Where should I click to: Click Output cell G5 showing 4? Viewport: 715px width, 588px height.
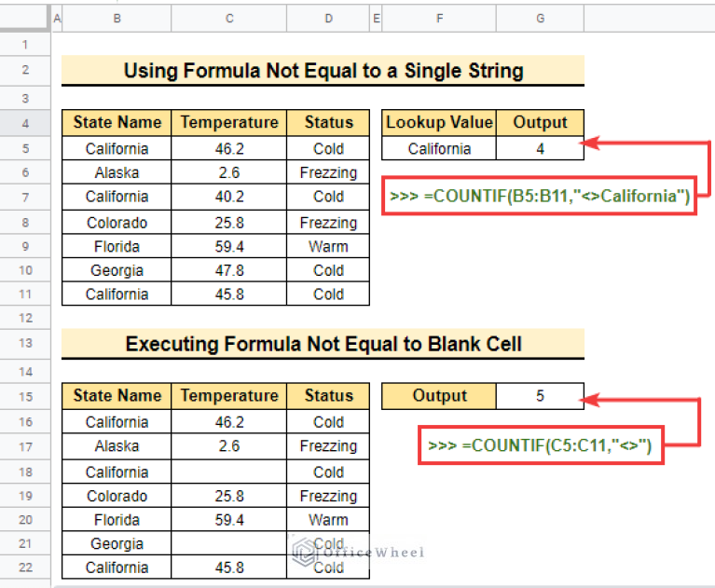[x=540, y=149]
